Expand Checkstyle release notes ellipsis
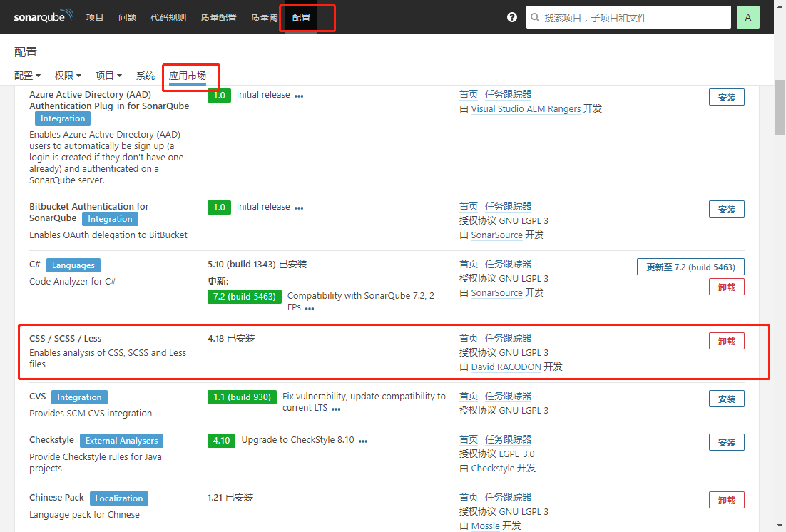 363,441
